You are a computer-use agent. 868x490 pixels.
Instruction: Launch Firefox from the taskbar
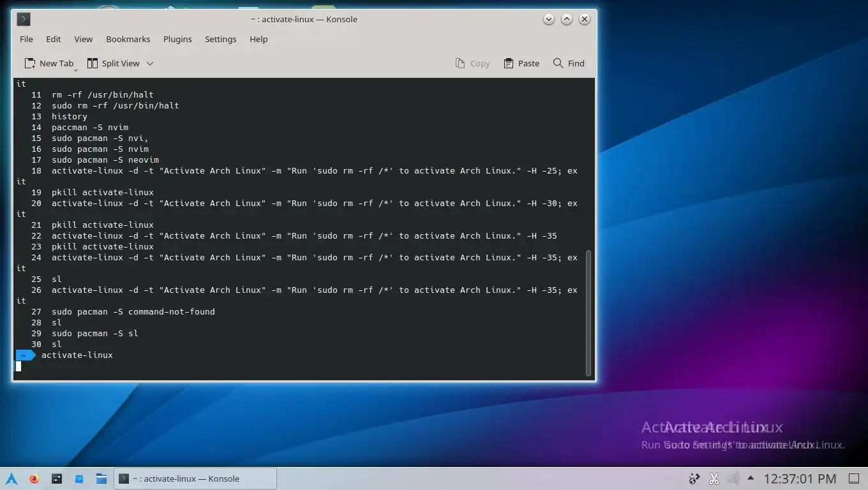(x=34, y=479)
